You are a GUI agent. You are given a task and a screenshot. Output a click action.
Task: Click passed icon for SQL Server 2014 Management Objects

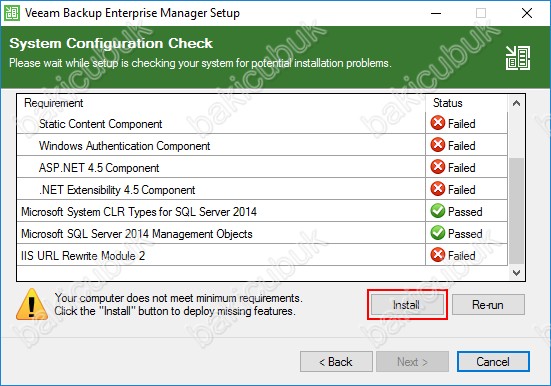point(438,233)
